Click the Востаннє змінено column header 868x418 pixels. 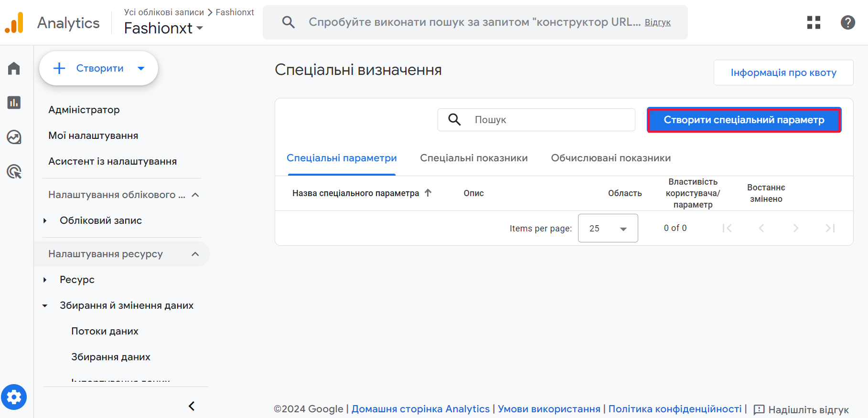pyautogui.click(x=766, y=193)
